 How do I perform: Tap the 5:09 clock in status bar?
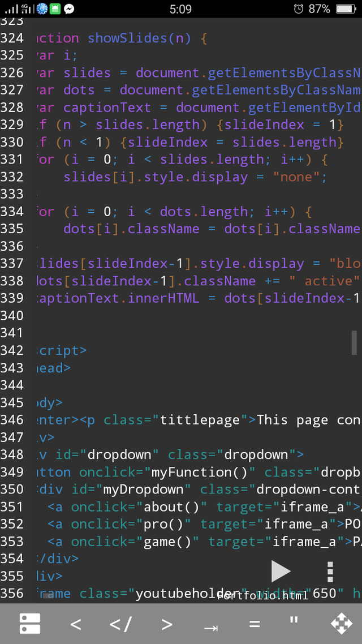click(180, 8)
